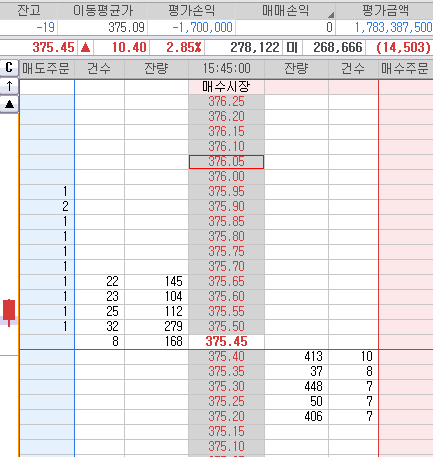
Task: Select price 375.90 in the ladder
Action: pyautogui.click(x=227, y=206)
